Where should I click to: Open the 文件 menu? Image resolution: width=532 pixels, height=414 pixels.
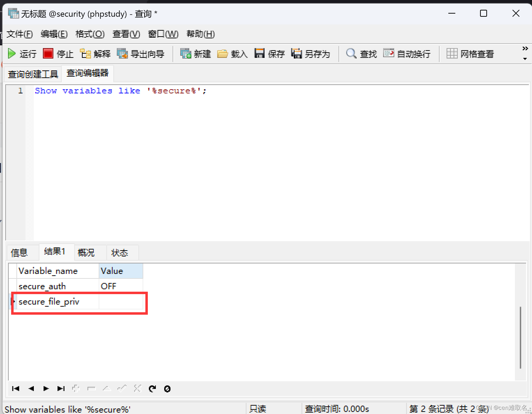(x=19, y=34)
